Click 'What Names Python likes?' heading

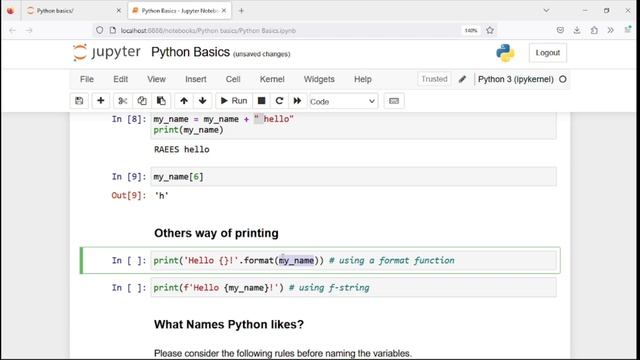pyautogui.click(x=229, y=324)
